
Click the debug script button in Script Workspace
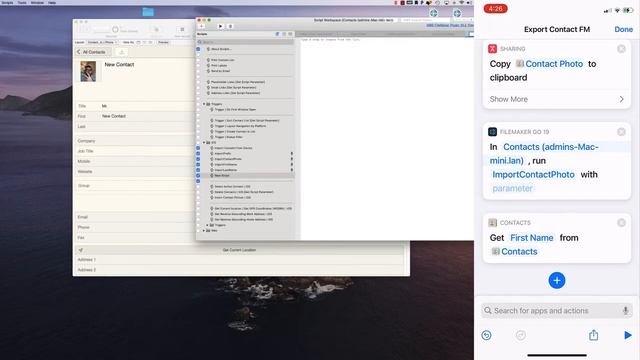pos(230,26)
